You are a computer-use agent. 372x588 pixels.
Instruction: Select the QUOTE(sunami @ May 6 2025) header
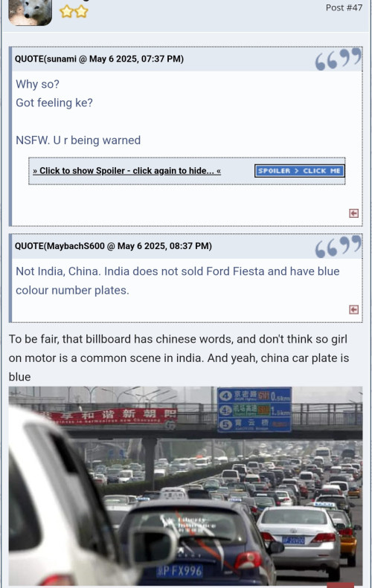click(x=99, y=59)
